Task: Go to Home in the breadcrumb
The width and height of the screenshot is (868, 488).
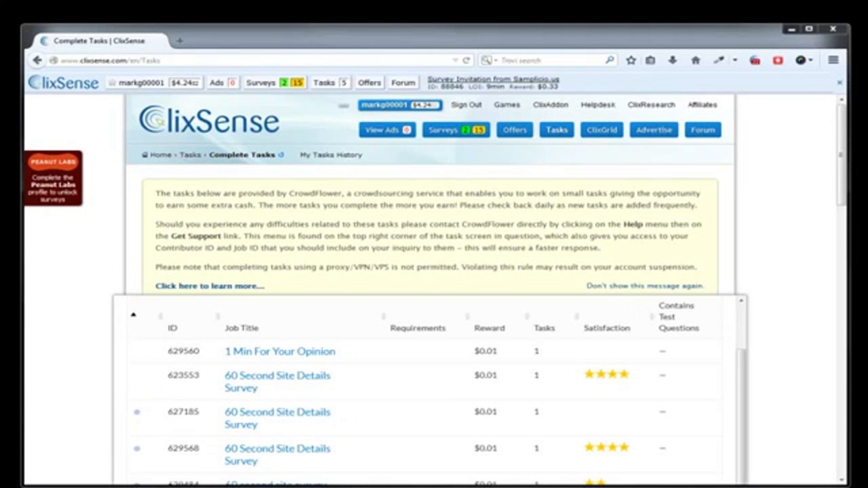Action: [161, 155]
